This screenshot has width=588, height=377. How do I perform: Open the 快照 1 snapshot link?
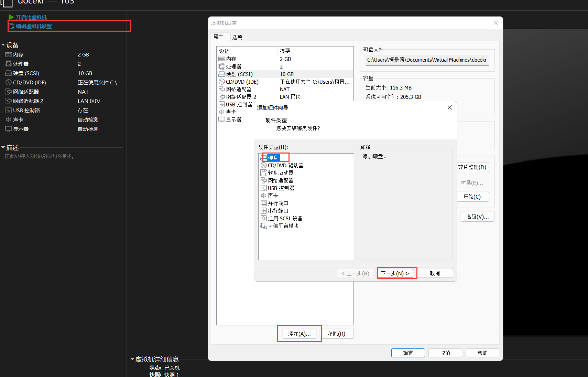172,375
